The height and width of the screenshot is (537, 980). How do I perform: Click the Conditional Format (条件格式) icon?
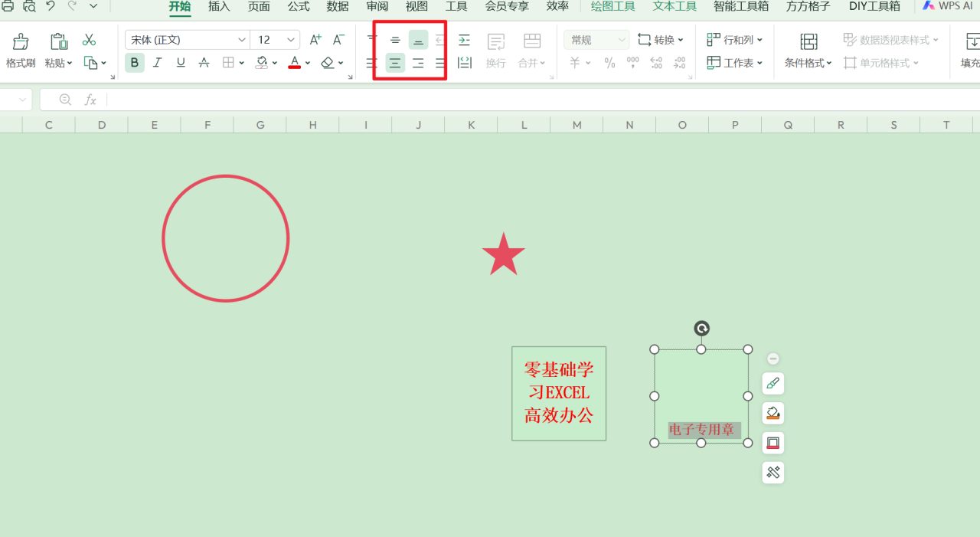(808, 41)
